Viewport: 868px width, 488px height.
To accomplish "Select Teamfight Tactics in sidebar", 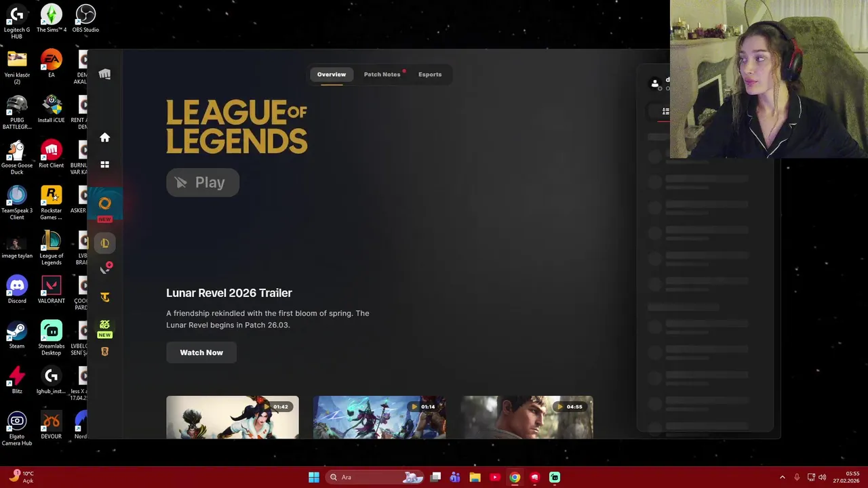I will coord(104,297).
